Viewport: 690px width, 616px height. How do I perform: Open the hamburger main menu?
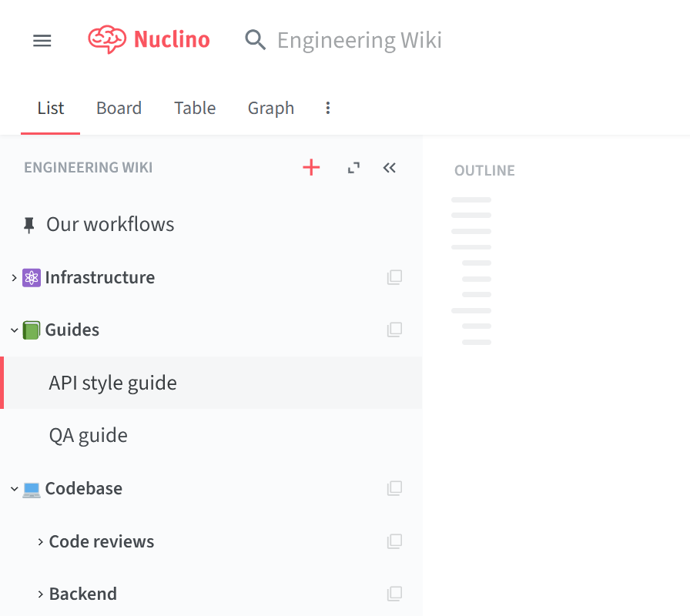(x=42, y=41)
